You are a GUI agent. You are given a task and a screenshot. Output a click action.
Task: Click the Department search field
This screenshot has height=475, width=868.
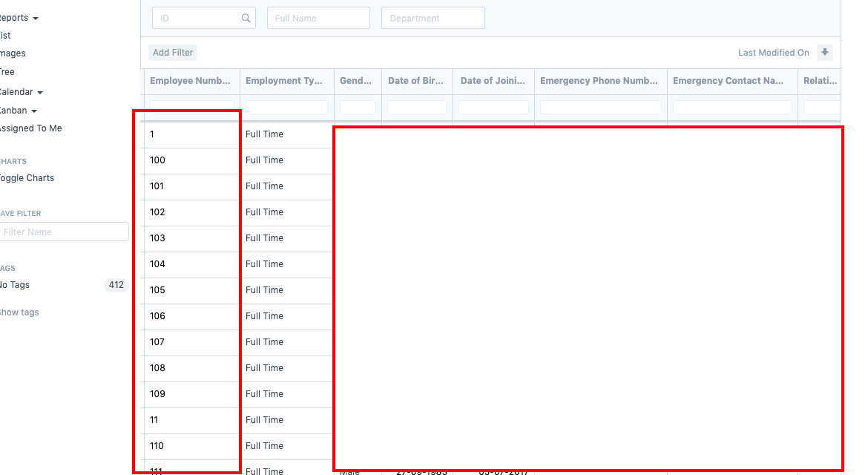click(x=433, y=17)
